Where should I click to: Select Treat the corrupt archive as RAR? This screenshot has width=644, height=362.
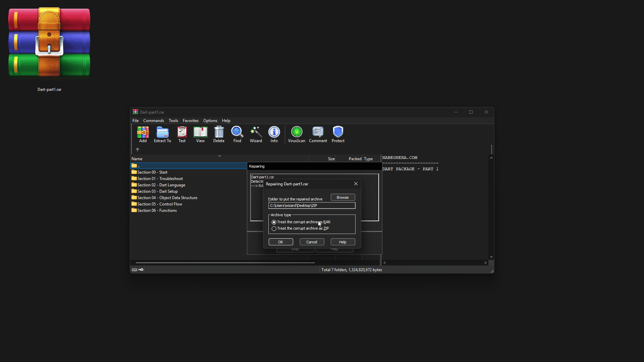301,222
